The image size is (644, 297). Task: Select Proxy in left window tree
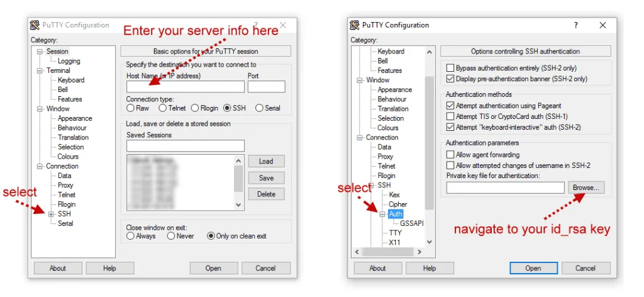(65, 185)
